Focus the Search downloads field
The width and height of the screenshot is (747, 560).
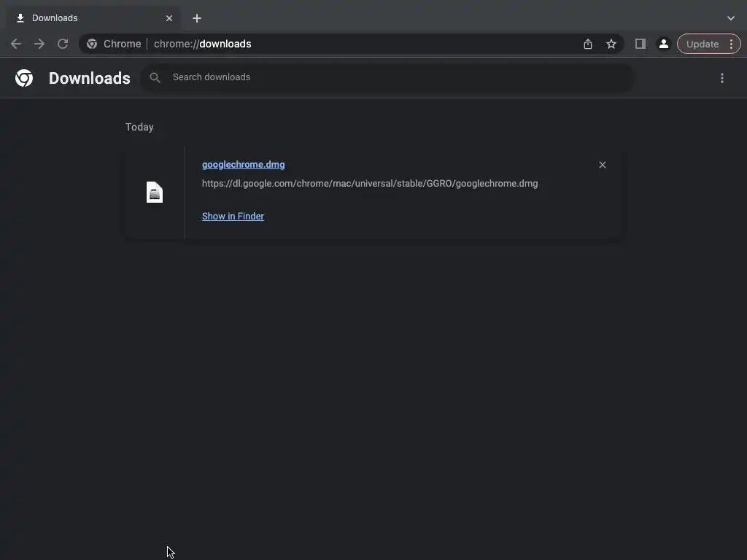388,77
